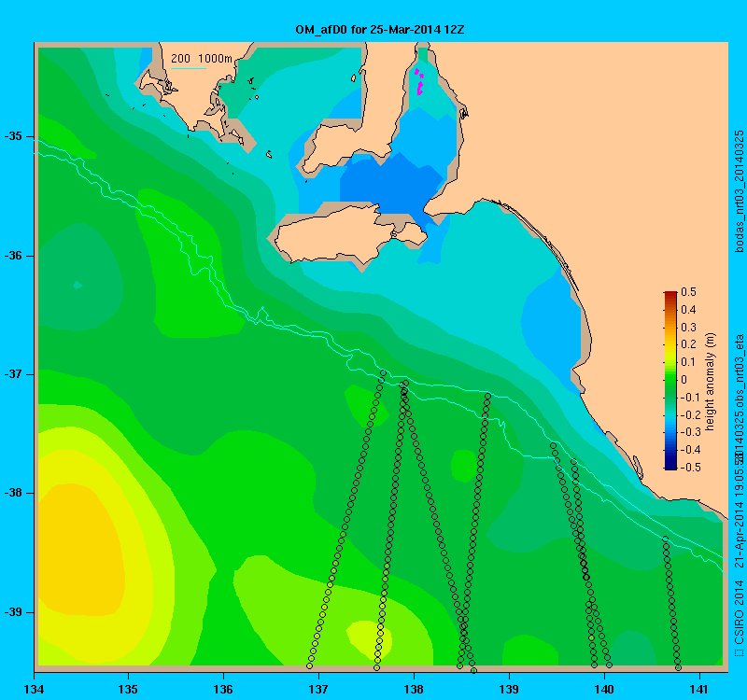Click the longitude axis label 135
Viewport: 747px width, 700px height.
[128, 690]
